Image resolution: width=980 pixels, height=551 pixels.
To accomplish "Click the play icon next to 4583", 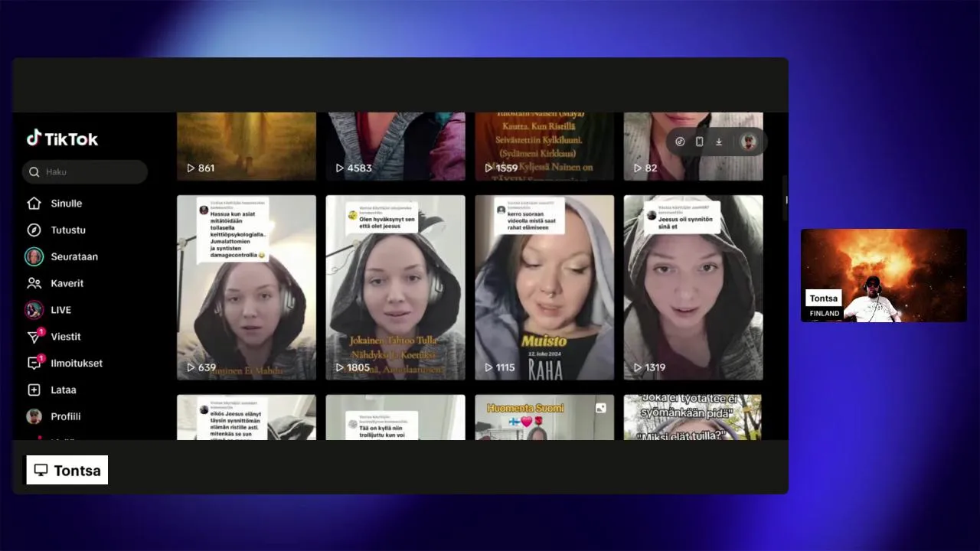I will pyautogui.click(x=339, y=168).
